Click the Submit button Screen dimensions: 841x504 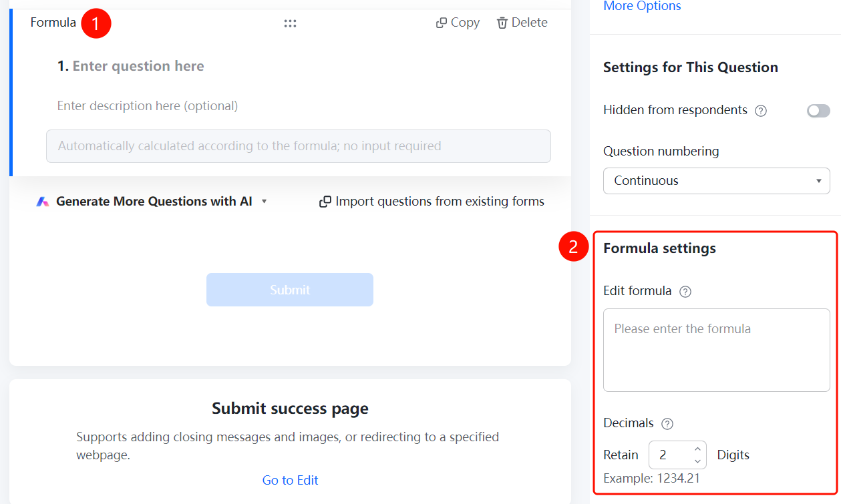[x=290, y=290]
